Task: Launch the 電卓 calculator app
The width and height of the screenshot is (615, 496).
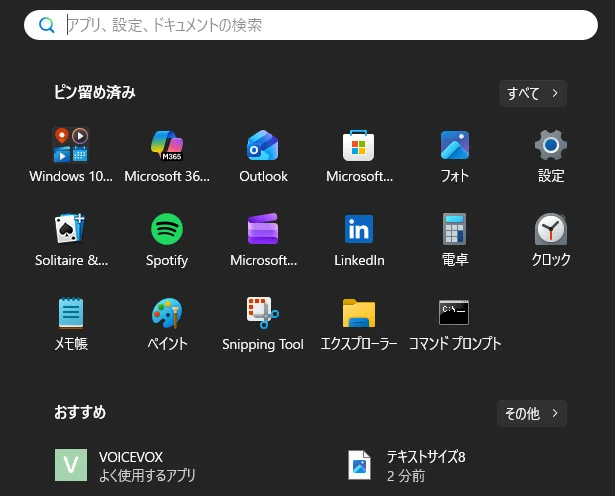Action: [x=455, y=229]
